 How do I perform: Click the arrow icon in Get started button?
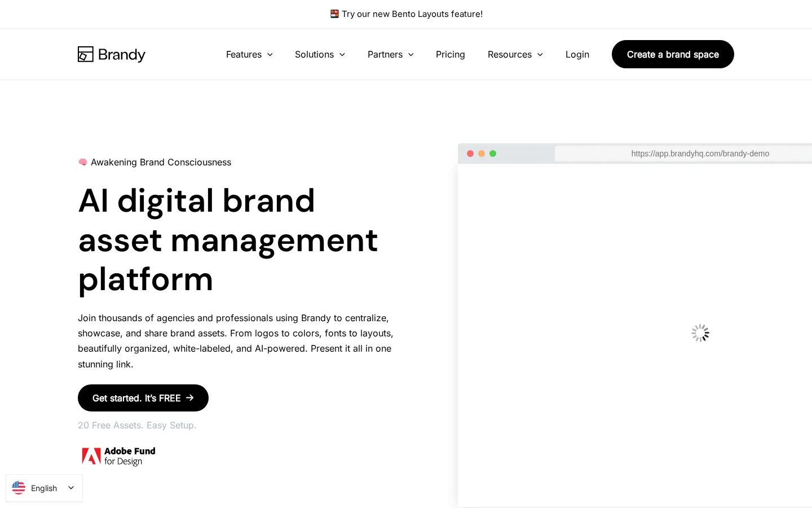190,398
